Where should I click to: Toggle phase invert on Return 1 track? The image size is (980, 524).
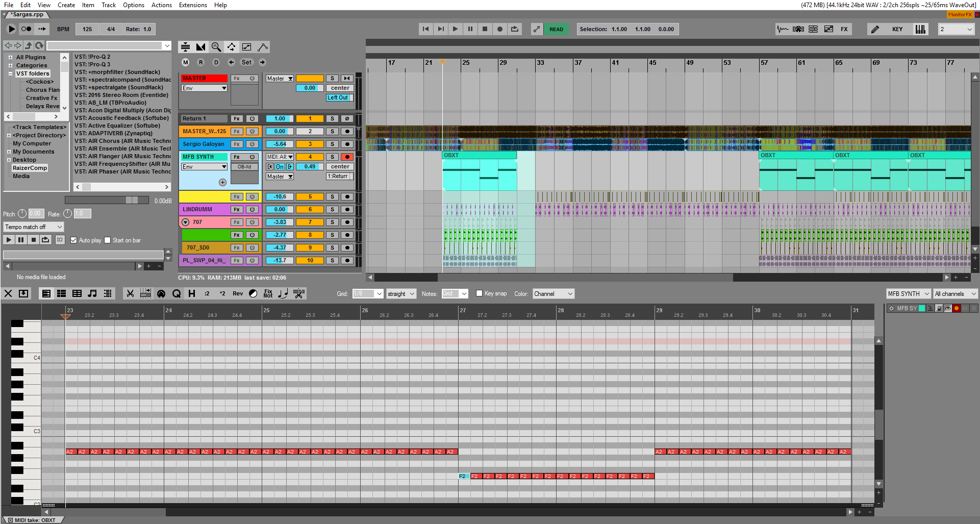click(347, 118)
